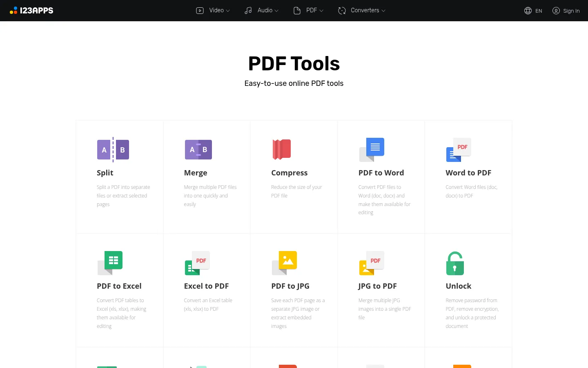Open the Audio menu label
The width and height of the screenshot is (588, 368).
click(265, 11)
